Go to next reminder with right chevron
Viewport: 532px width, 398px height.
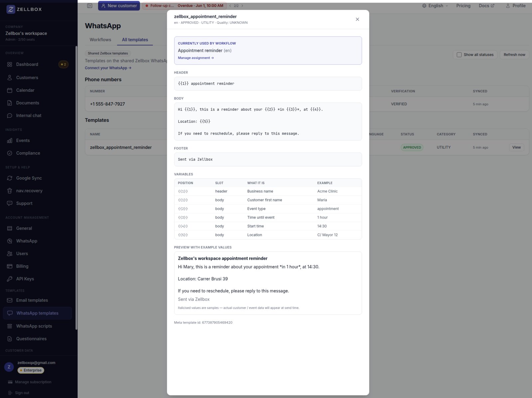click(x=242, y=6)
